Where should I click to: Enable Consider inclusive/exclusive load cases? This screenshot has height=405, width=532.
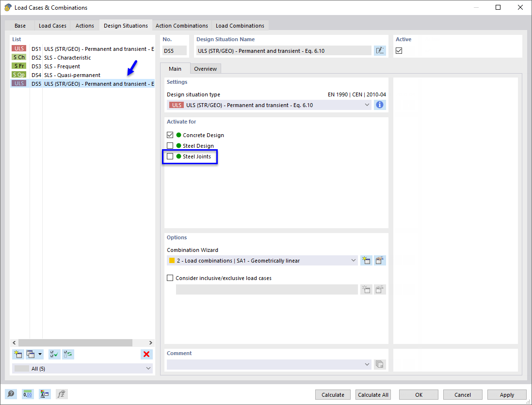(x=170, y=278)
